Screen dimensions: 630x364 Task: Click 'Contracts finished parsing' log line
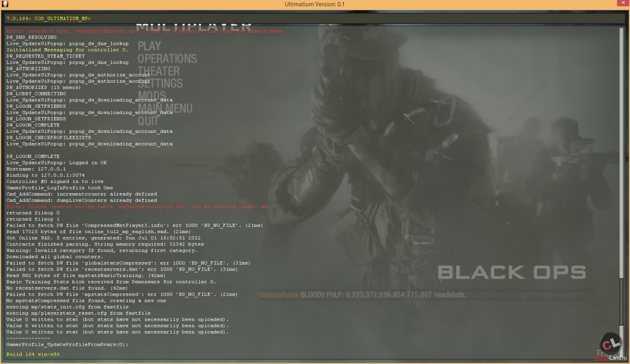click(105, 244)
